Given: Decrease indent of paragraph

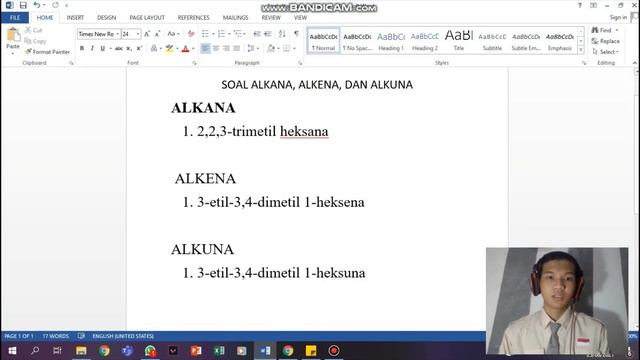Looking at the screenshot, I should pos(257,34).
